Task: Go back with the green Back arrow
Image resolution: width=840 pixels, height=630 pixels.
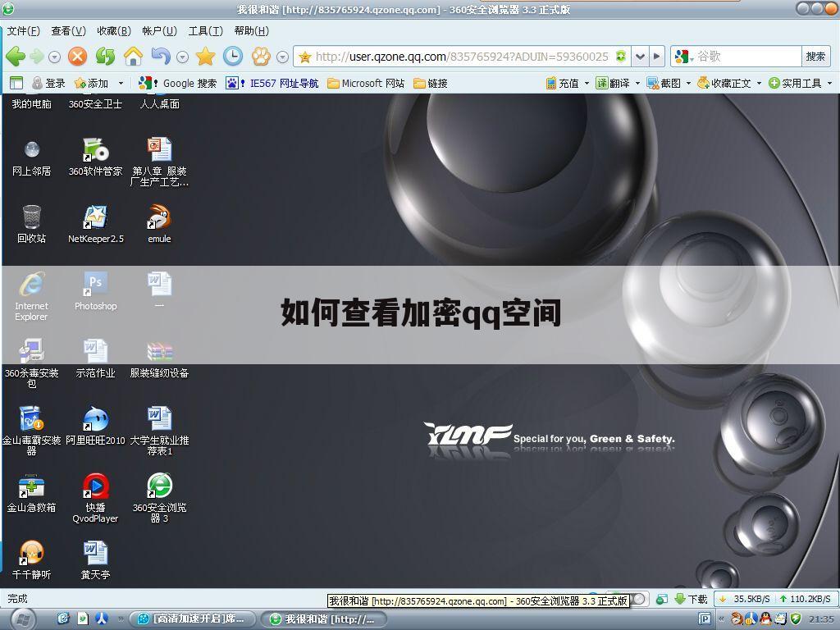Action: pyautogui.click(x=16, y=57)
